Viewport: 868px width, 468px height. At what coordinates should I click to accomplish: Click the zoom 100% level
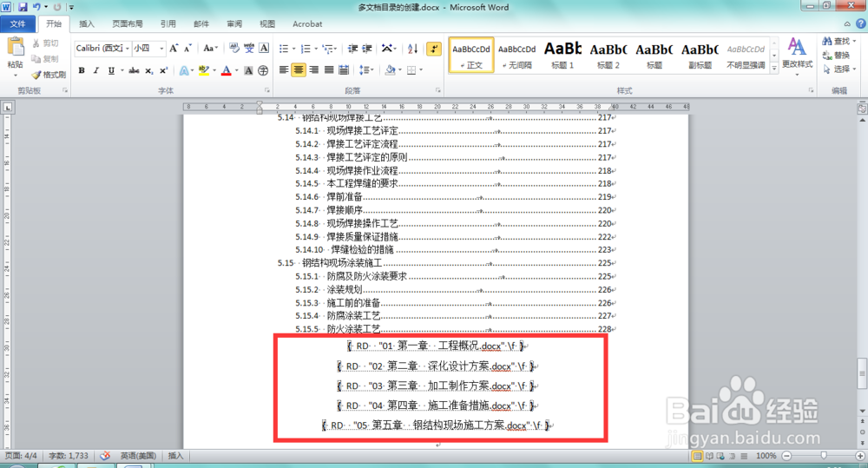tap(766, 456)
